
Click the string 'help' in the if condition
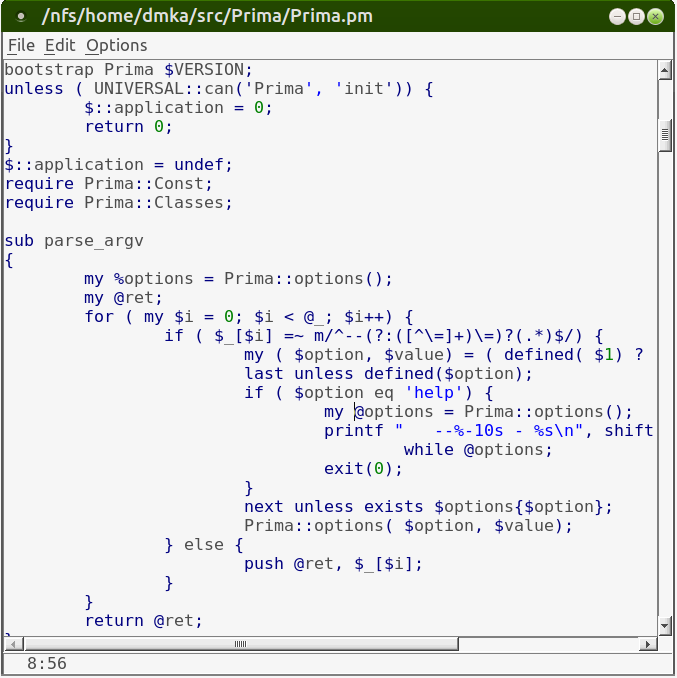click(x=434, y=393)
